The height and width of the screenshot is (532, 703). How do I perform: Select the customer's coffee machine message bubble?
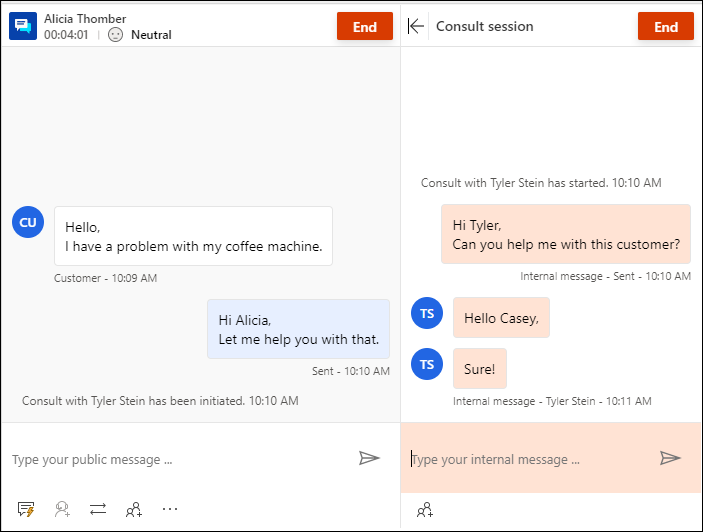coord(193,236)
